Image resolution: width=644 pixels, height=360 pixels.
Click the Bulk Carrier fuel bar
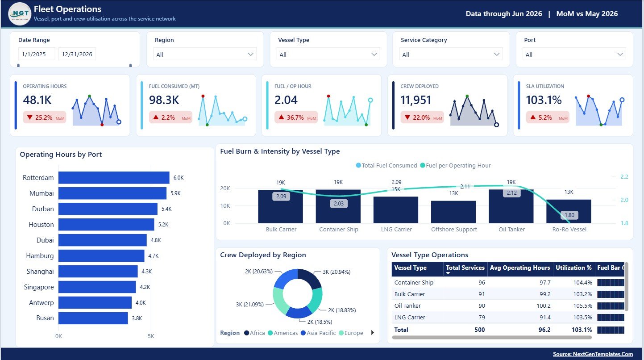point(281,206)
